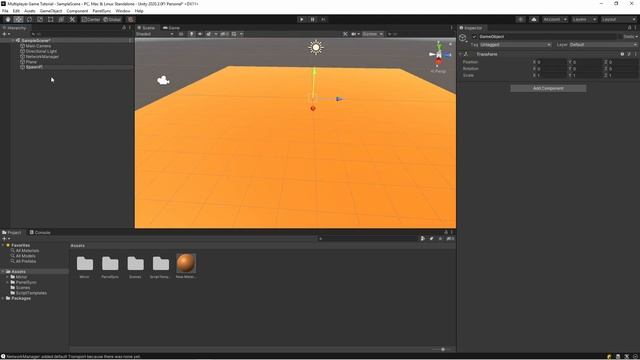Toggle scene effects icon
The width and height of the screenshot is (640, 360).
(209, 34)
